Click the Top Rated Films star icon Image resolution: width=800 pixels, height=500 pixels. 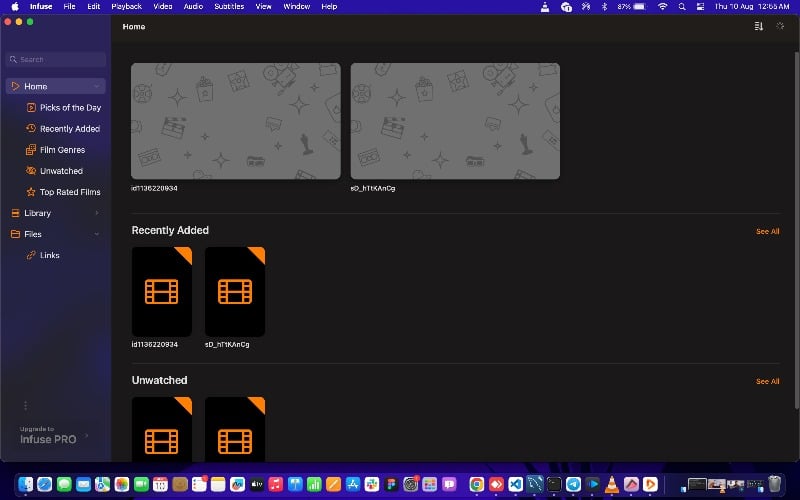click(x=31, y=192)
